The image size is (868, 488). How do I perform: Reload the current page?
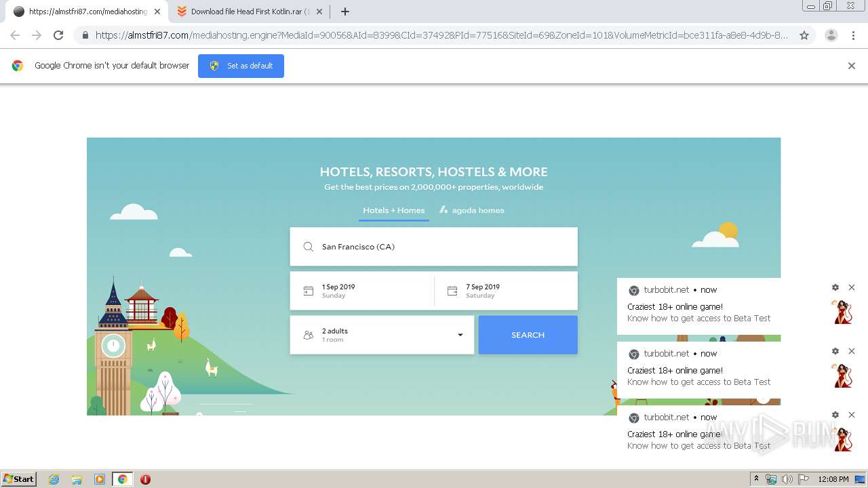[x=58, y=35]
